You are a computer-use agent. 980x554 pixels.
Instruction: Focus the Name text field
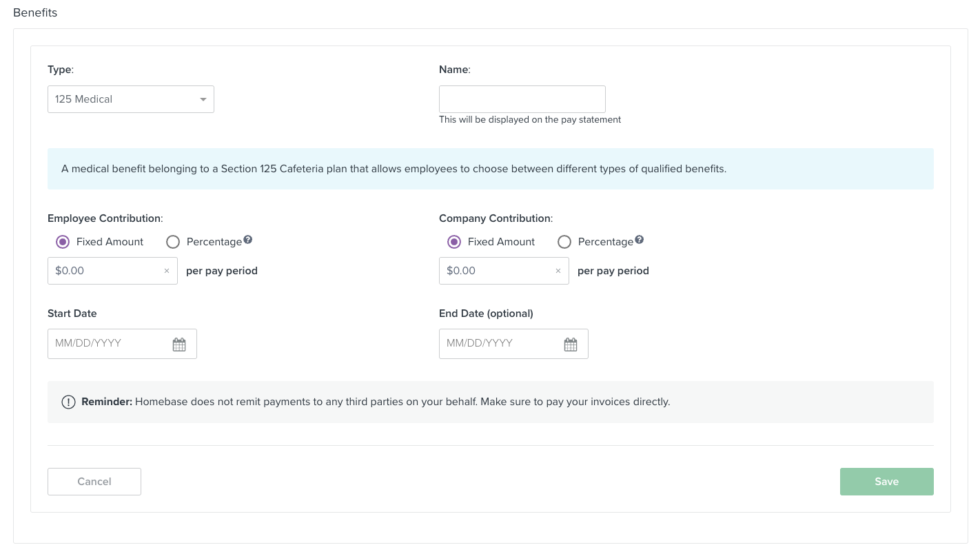[522, 99]
